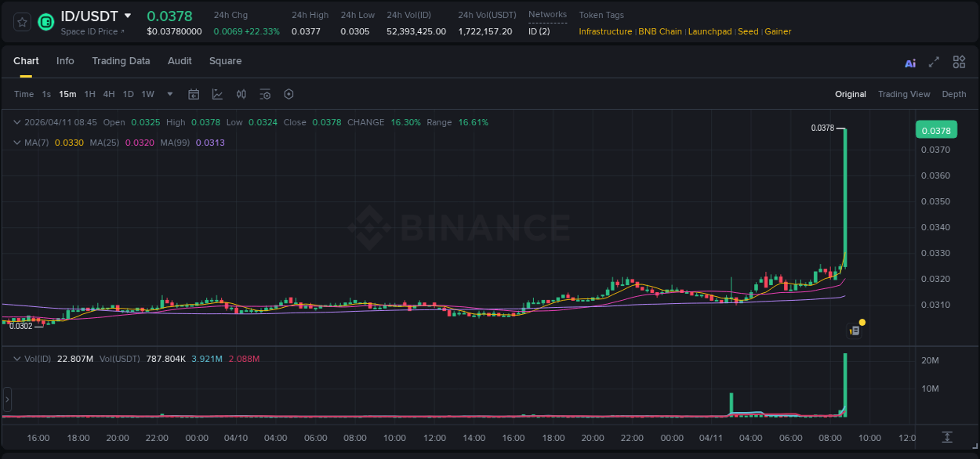Click the news note icon on the chart
The image size is (980, 459).
coord(855,331)
